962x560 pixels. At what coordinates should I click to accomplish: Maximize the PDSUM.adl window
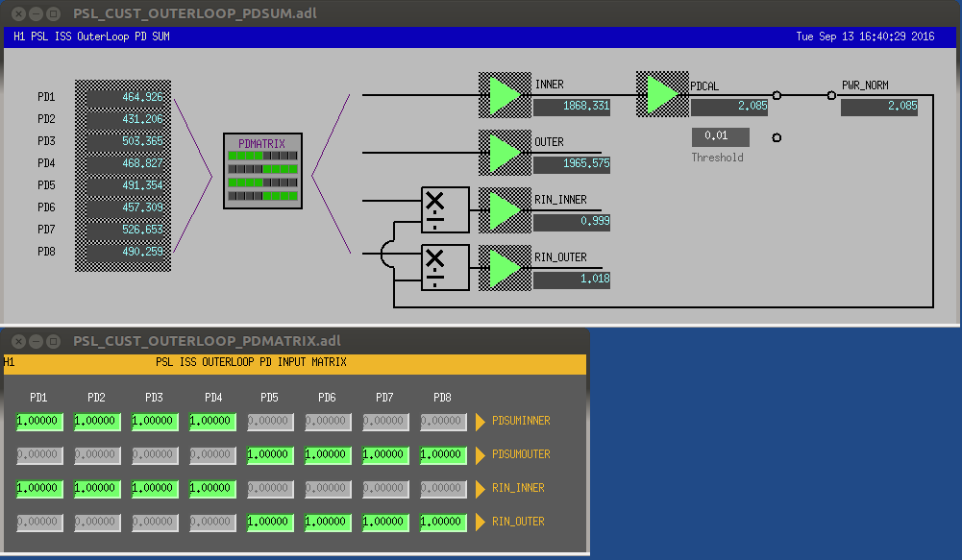(54, 13)
